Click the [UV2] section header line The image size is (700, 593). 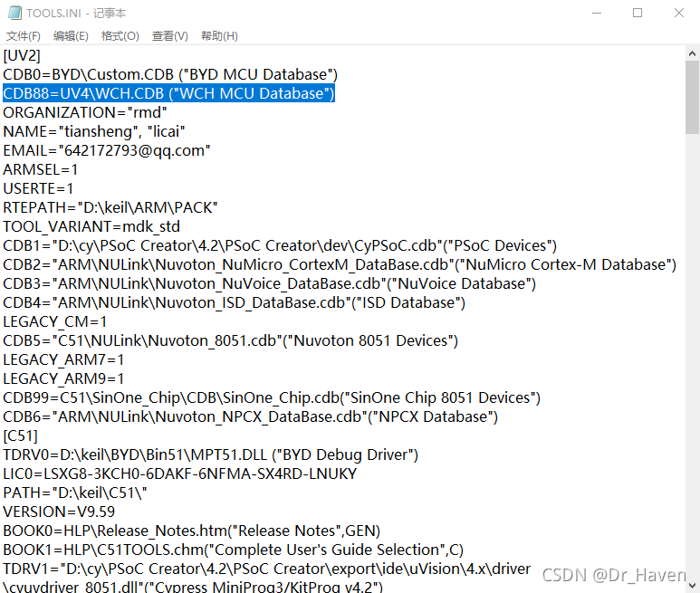(22, 55)
